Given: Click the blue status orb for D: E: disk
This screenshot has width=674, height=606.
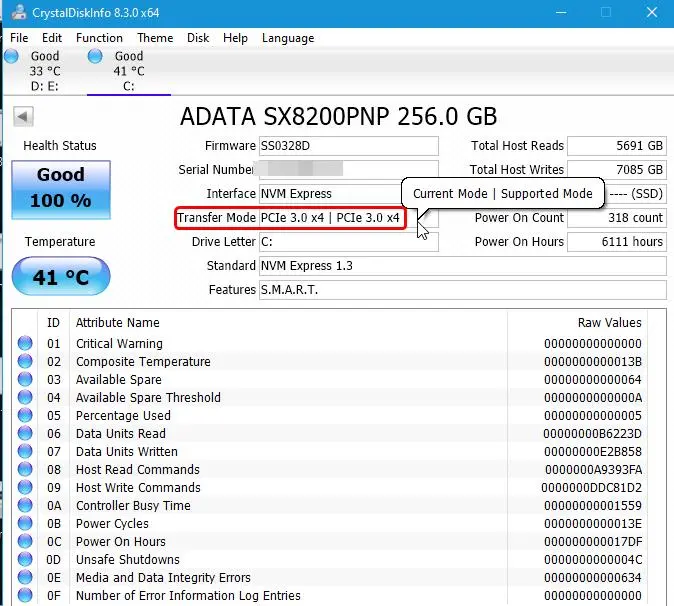Looking at the screenshot, I should point(12,56).
